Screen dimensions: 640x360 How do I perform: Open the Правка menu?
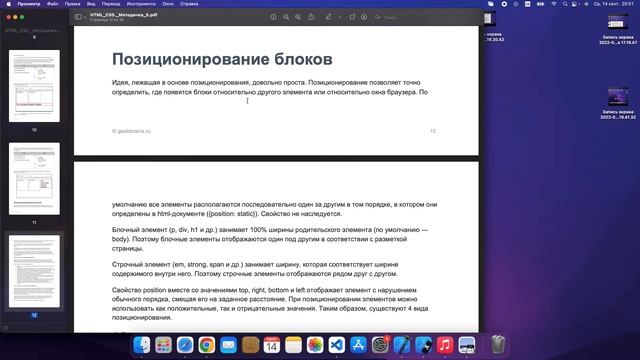(72, 4)
